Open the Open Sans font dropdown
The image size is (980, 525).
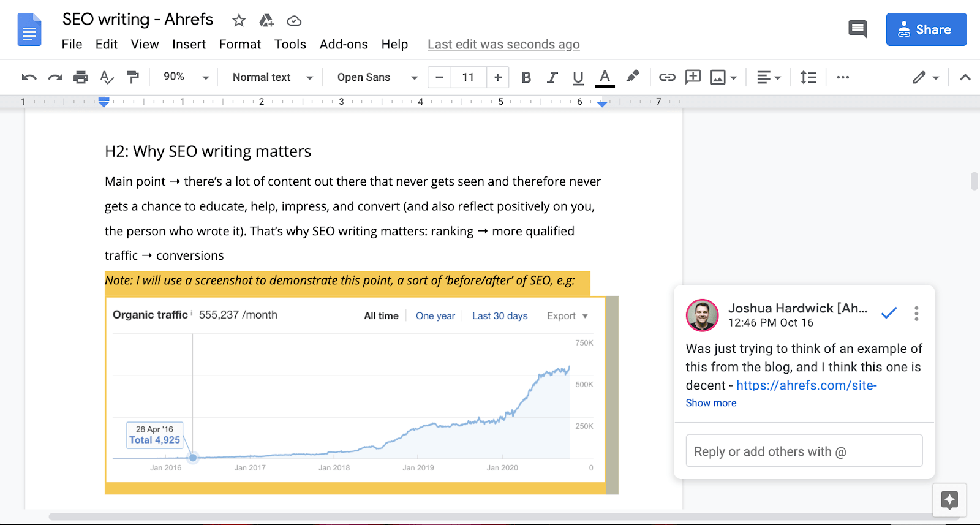[377, 77]
